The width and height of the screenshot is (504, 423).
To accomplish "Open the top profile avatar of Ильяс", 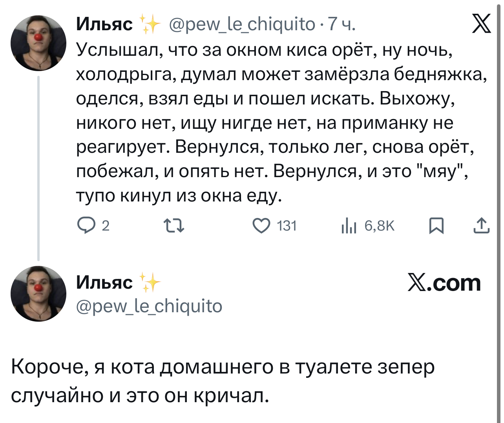I will (38, 43).
